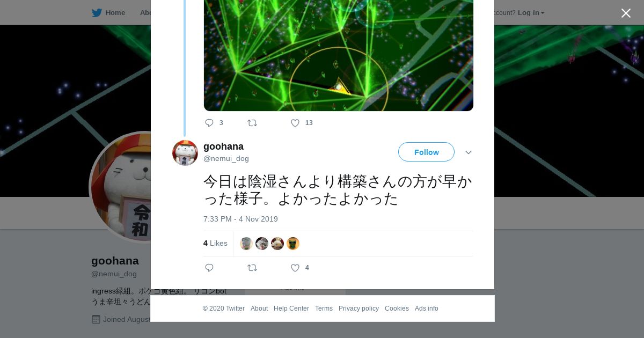644x338 pixels.
Task: Retweet the parent image tweet
Action: click(x=252, y=123)
